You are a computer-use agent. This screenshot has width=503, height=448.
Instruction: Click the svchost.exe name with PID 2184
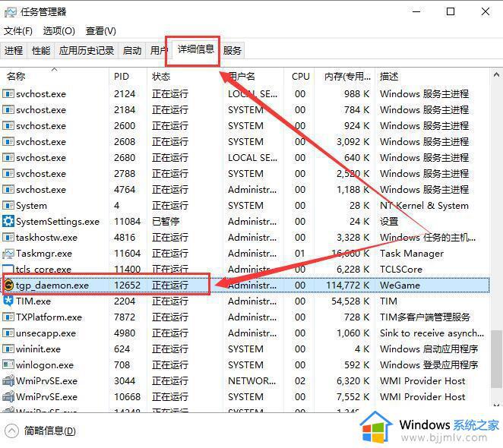[x=41, y=110]
